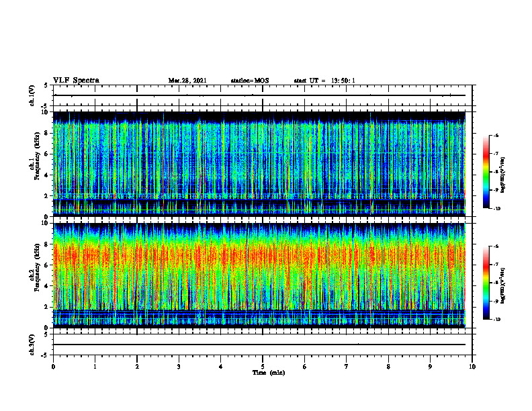The width and height of the screenshot is (532, 411).
Task: Click the ch.1 frequency axis "2" tick label
Action: (x=47, y=195)
